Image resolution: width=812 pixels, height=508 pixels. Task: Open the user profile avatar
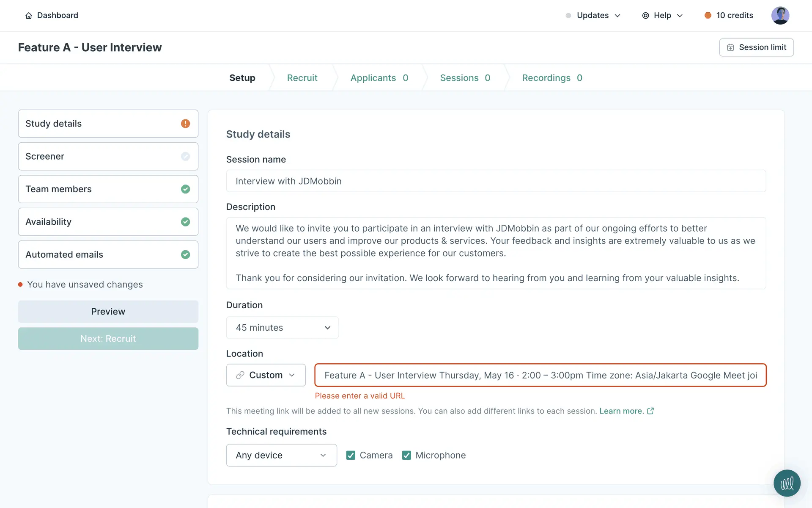pyautogui.click(x=780, y=16)
